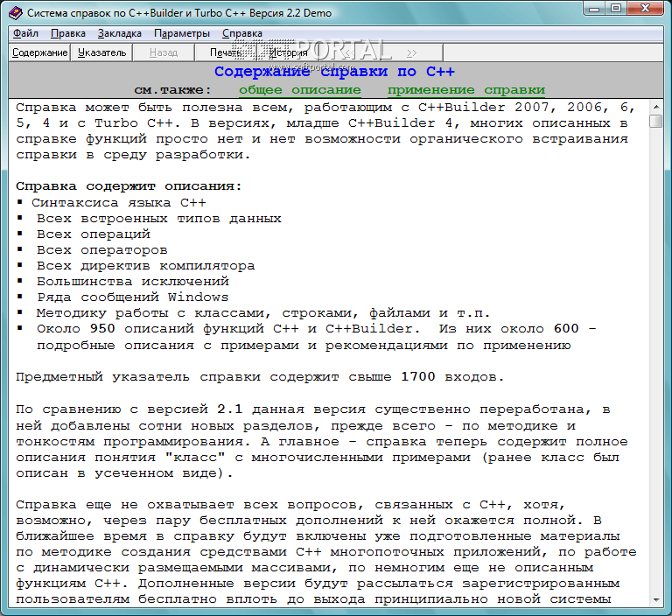The width and height of the screenshot is (672, 616).
Task: Open the Закладка menu
Action: pyautogui.click(x=120, y=33)
